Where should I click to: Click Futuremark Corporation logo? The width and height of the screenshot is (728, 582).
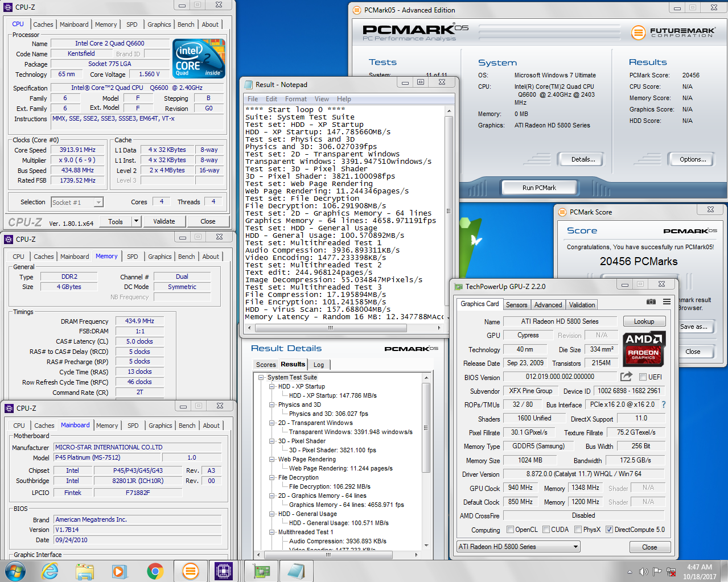pos(673,32)
